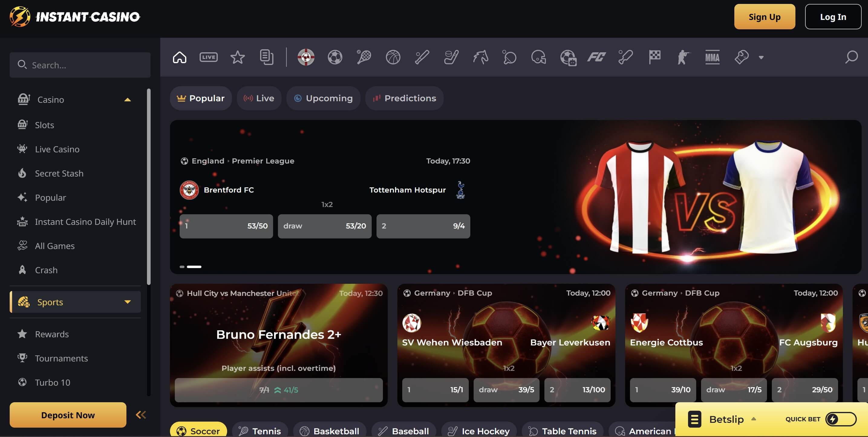Bet on Bruno Fernandes assists 41/5

[x=279, y=390]
